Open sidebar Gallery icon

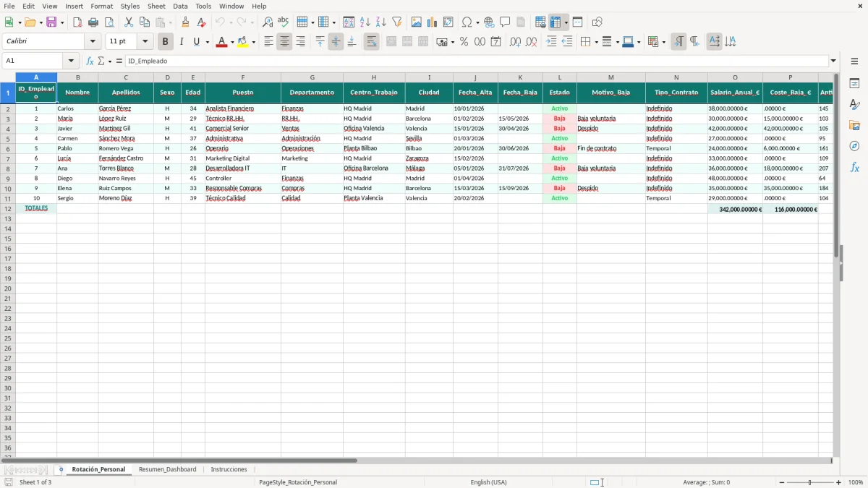click(854, 125)
